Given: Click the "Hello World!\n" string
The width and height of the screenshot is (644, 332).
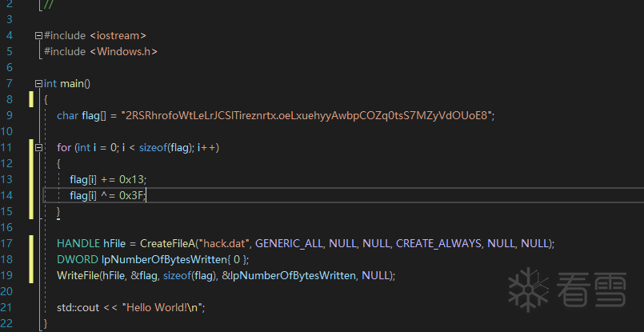Looking at the screenshot, I should coord(162,307).
